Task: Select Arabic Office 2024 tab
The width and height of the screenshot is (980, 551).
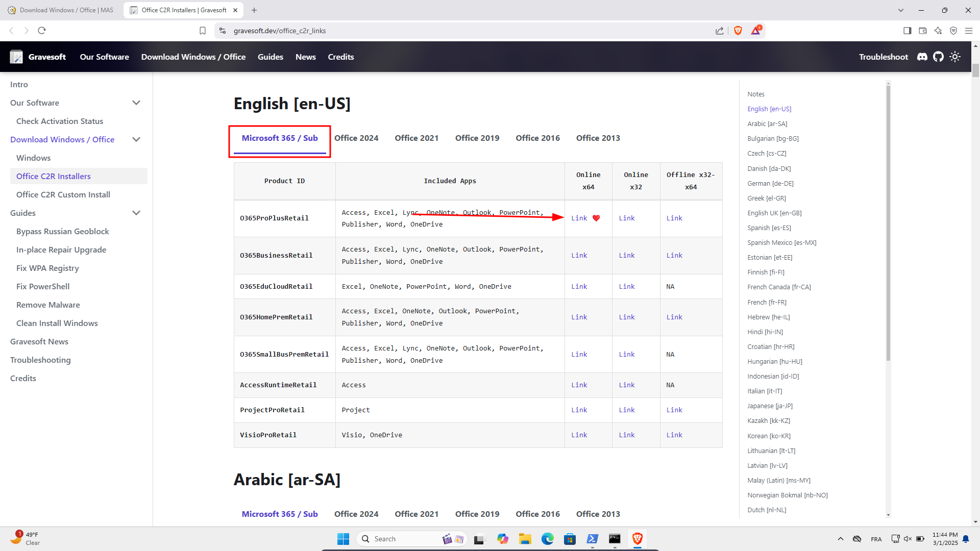Action: click(x=356, y=514)
